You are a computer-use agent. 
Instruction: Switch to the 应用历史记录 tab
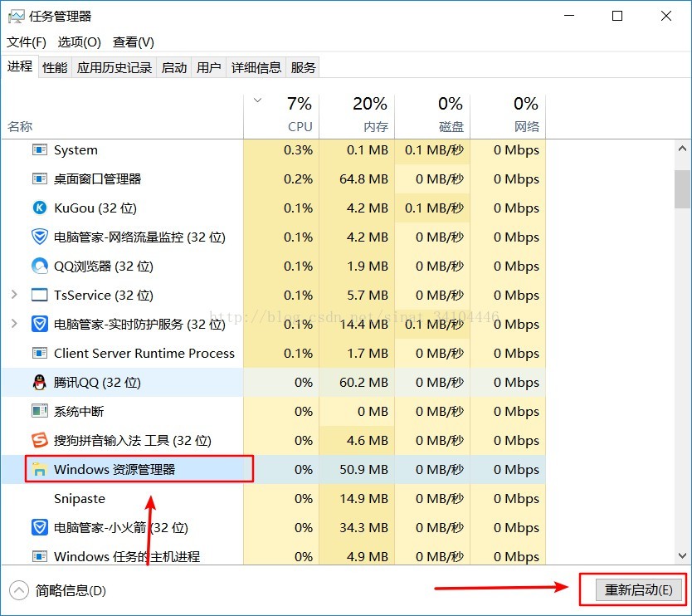click(x=115, y=67)
